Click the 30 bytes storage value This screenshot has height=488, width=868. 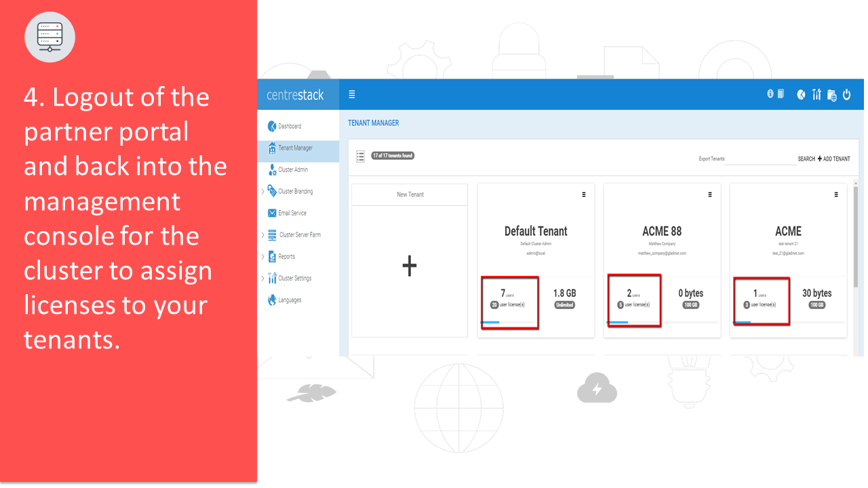point(816,293)
